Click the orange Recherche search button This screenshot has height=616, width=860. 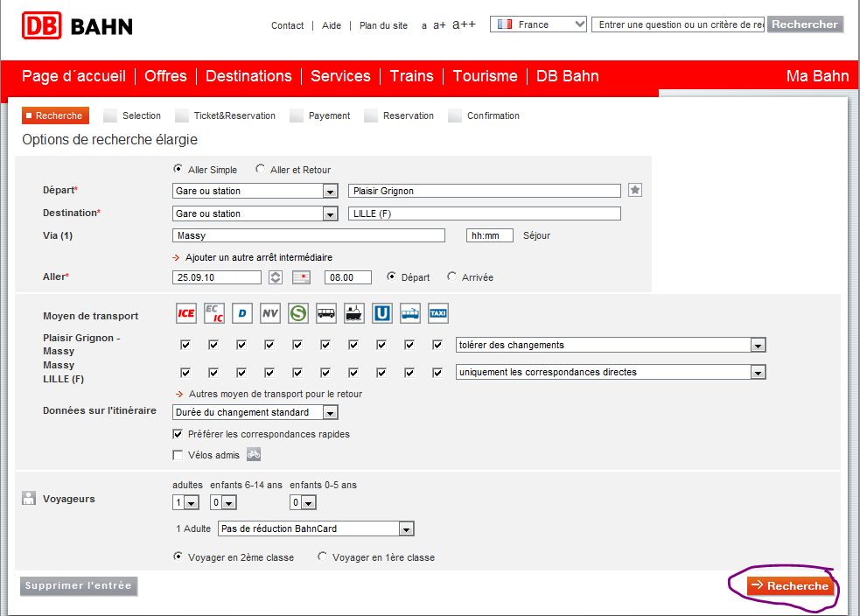(x=790, y=586)
